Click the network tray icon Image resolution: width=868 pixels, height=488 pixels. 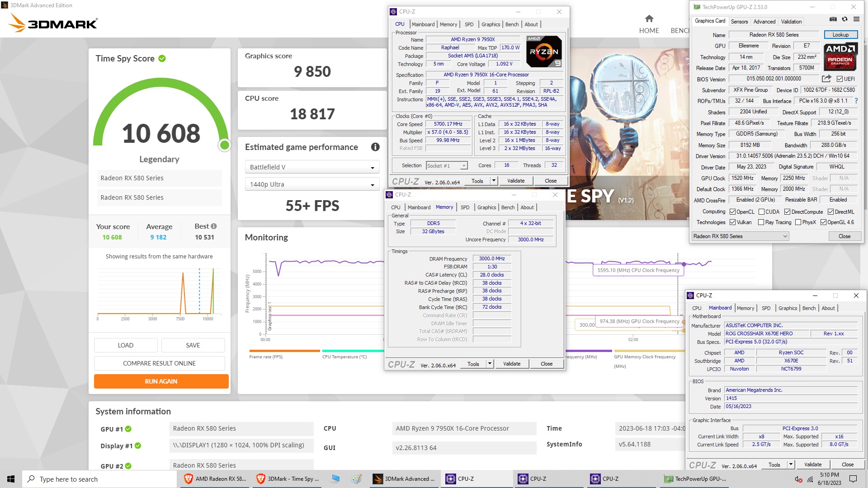(x=810, y=479)
